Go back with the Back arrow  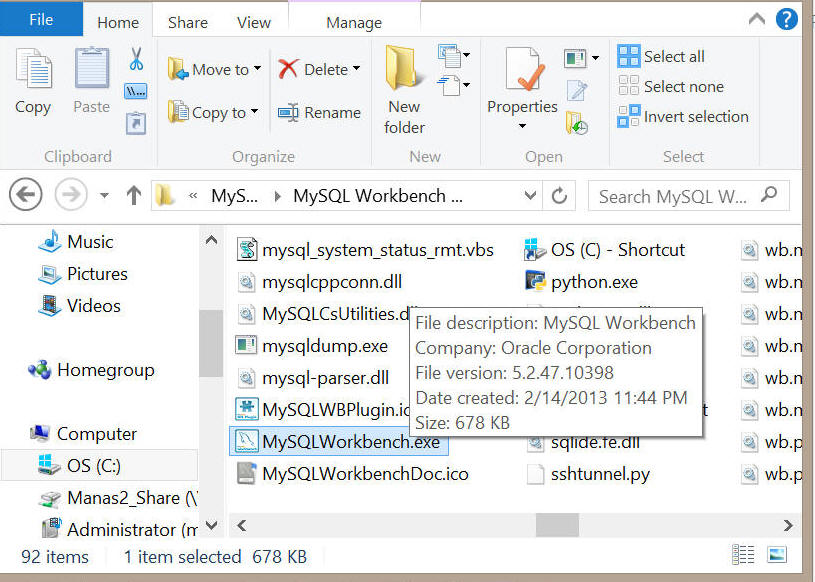pos(25,195)
